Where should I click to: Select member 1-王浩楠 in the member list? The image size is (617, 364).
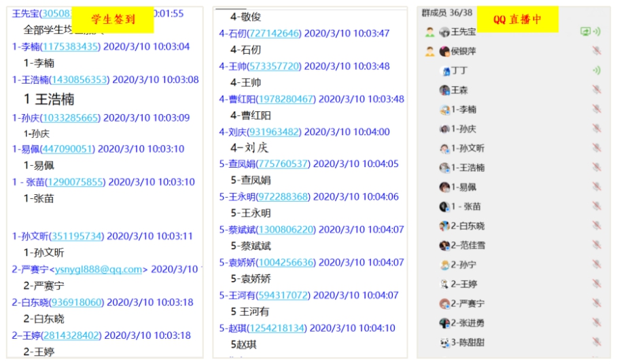[468, 168]
